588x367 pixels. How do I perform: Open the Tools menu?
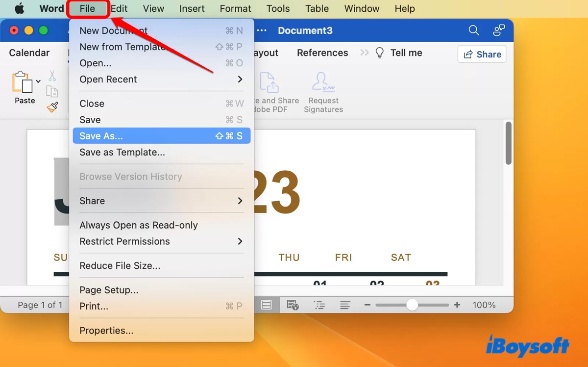point(278,8)
